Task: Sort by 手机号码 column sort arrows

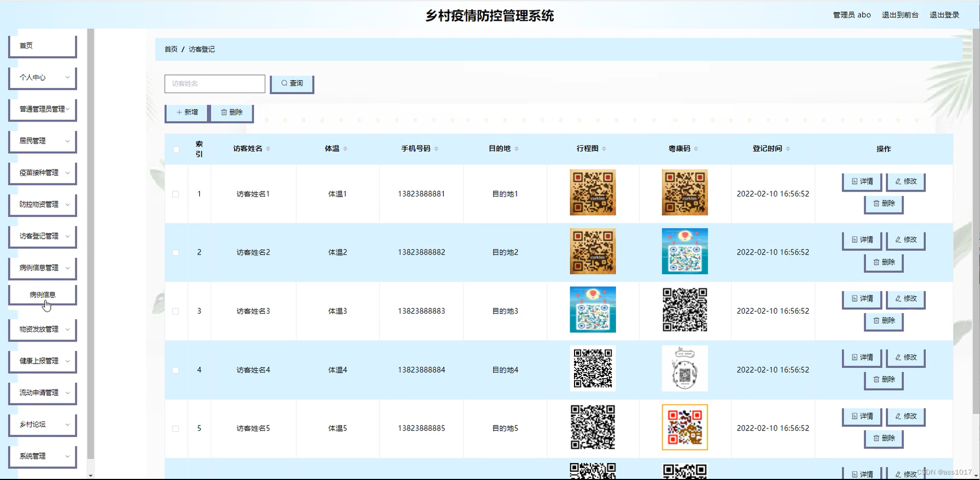Action: coord(436,149)
